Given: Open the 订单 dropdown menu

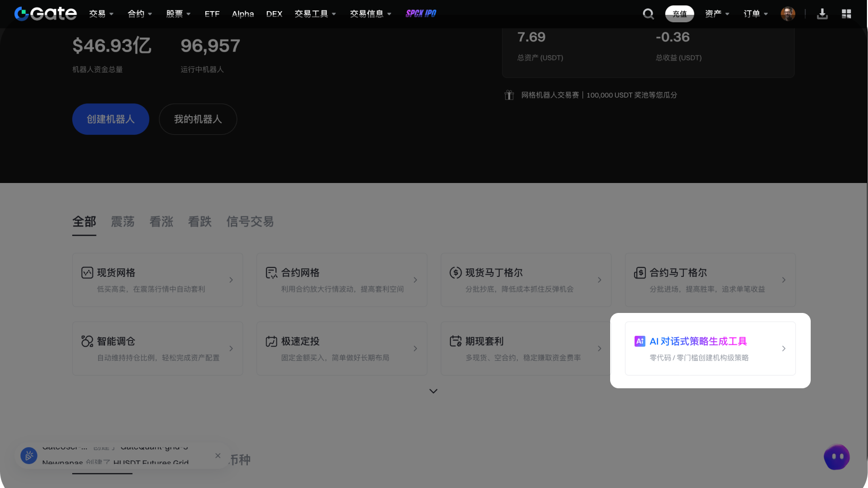Looking at the screenshot, I should [x=756, y=14].
